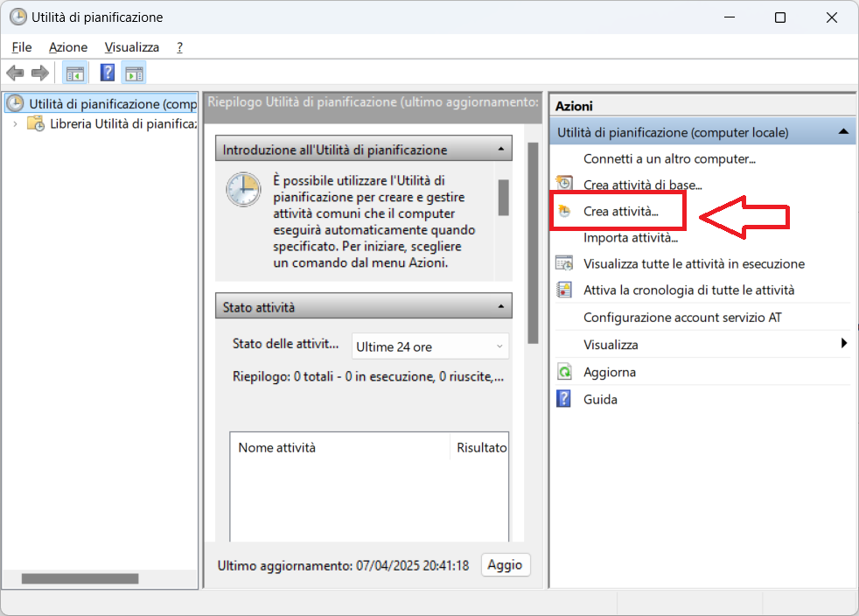
Task: Open the Azione menu
Action: [68, 47]
